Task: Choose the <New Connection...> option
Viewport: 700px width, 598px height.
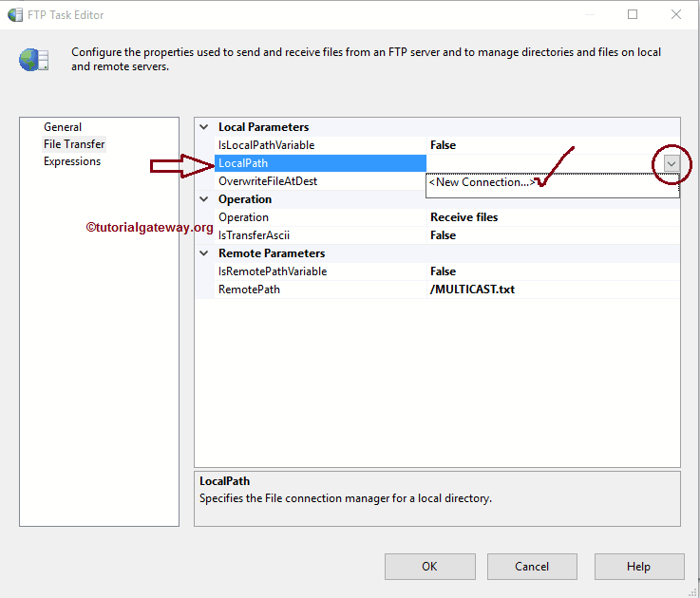Action: [x=481, y=182]
